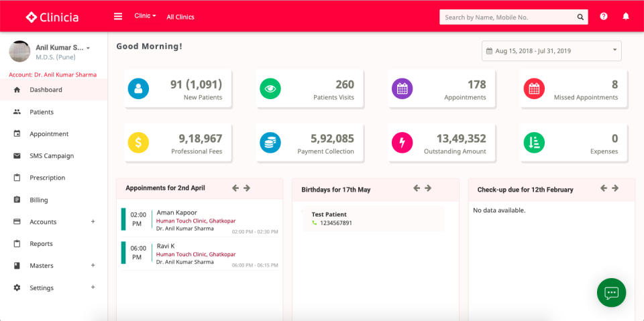Click Human Touch Clinic under Aman Kapoor
644x321 pixels.
[196, 220]
